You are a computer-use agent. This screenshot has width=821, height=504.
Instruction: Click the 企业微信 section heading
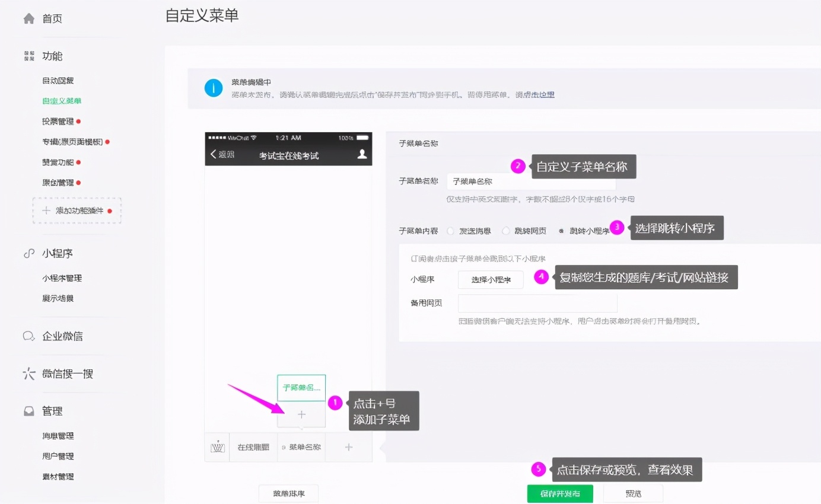click(x=62, y=336)
